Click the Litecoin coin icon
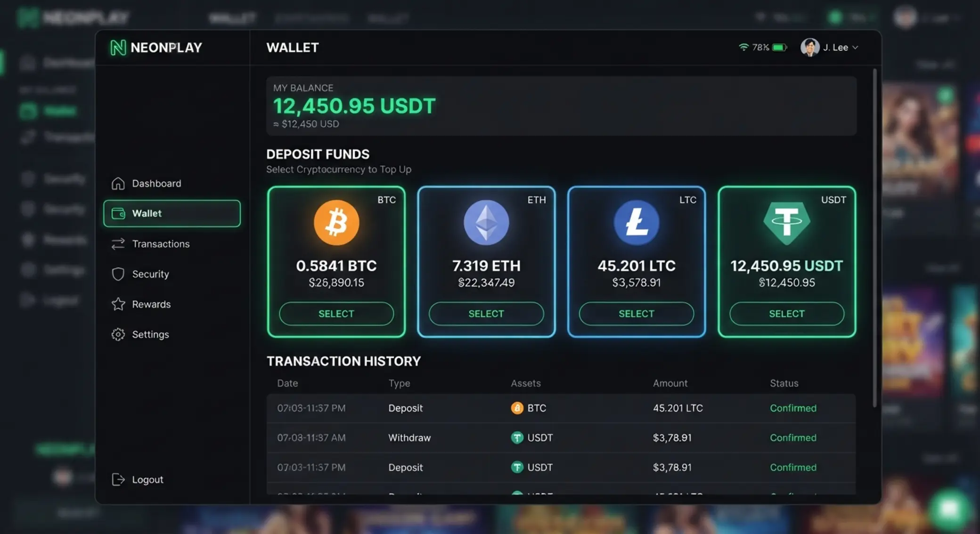 coord(637,223)
